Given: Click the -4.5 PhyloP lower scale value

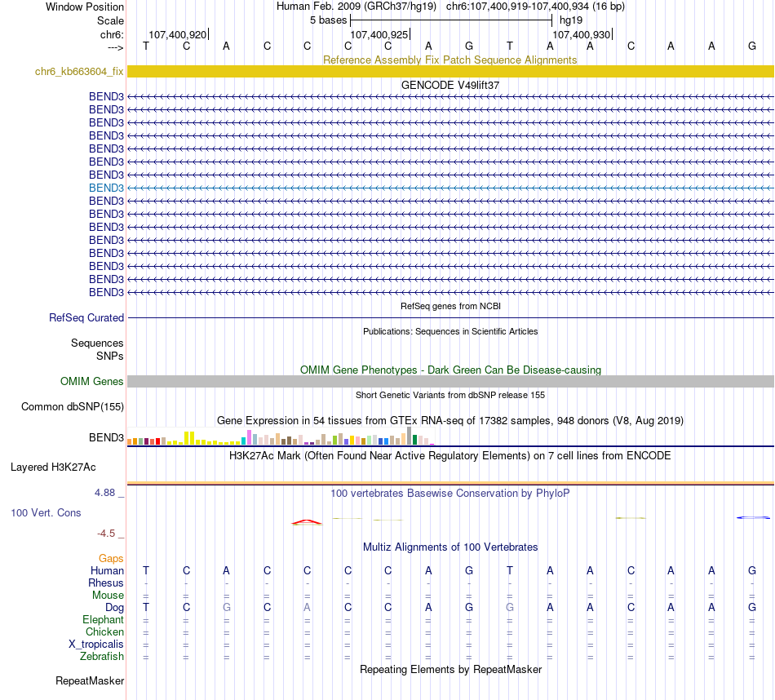Looking at the screenshot, I should [106, 534].
